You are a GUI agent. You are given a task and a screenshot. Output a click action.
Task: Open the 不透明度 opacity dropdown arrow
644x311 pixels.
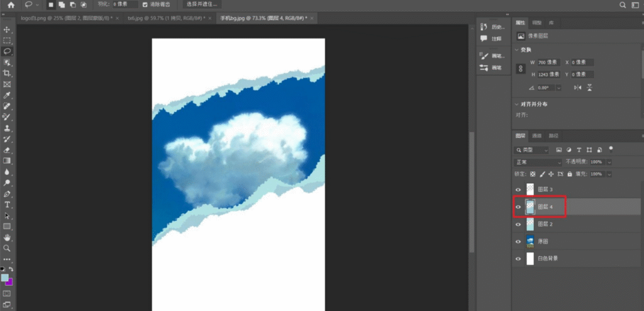click(609, 162)
